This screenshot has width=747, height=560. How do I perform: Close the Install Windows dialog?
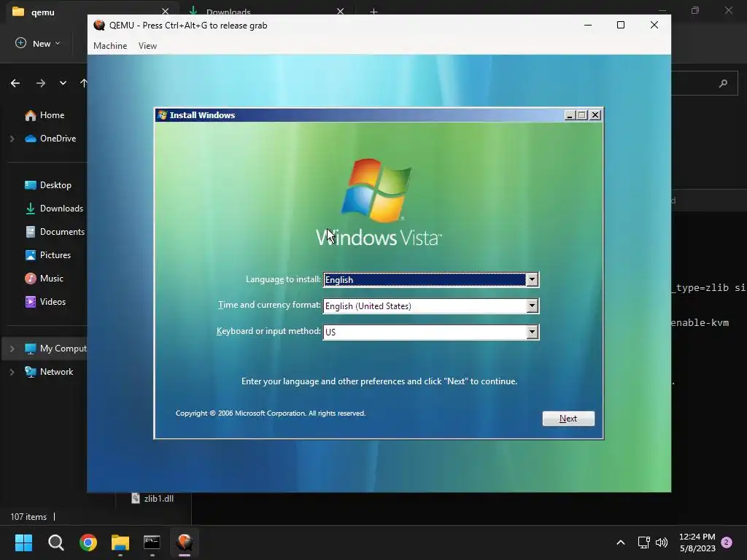pos(595,115)
